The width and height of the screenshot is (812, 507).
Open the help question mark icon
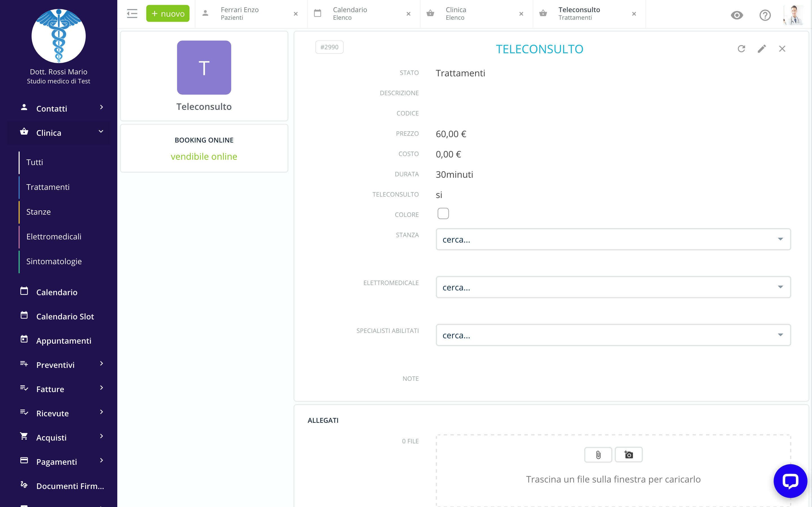pyautogui.click(x=765, y=15)
